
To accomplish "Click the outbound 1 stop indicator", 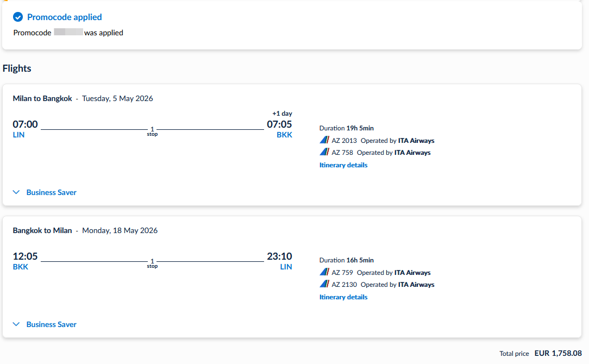I will tap(152, 131).
